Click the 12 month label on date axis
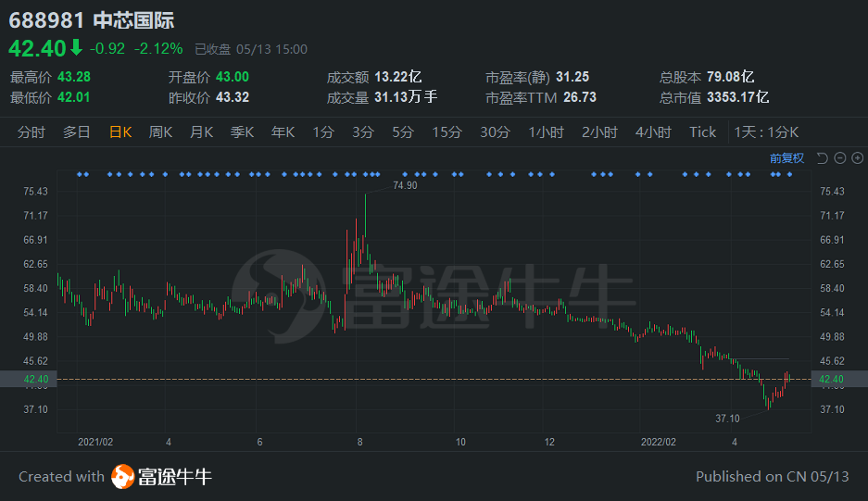The height and width of the screenshot is (501, 868). (x=549, y=442)
